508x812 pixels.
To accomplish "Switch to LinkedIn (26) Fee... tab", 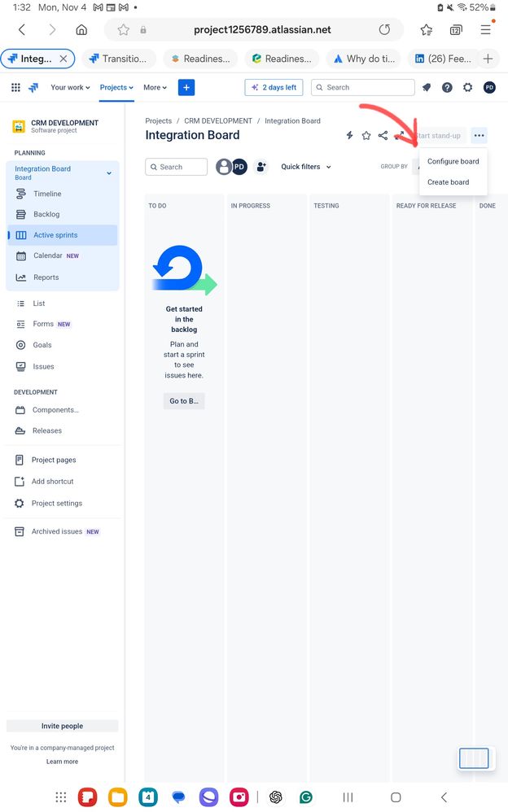I will pos(444,59).
